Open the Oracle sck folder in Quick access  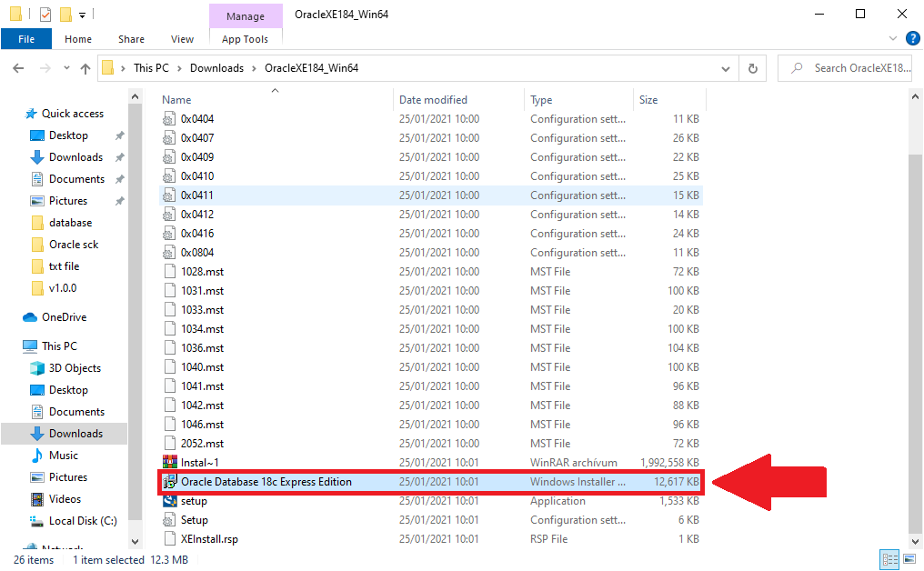(65, 245)
